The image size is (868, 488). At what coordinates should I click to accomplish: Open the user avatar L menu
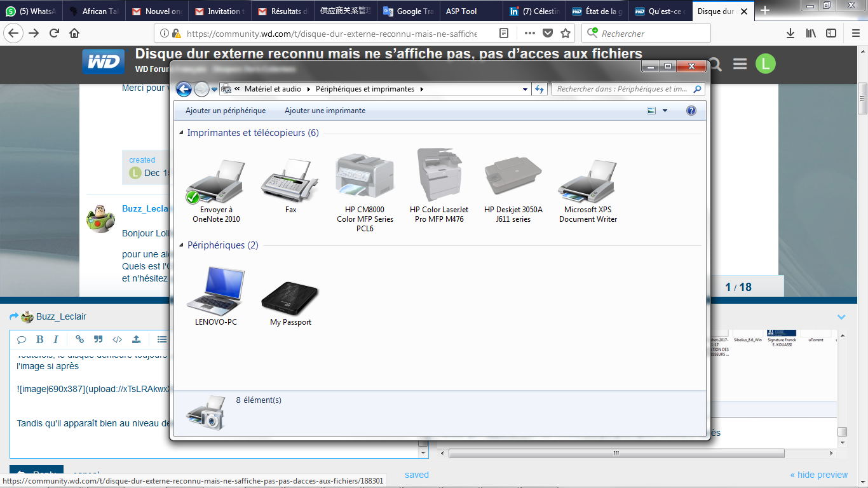click(765, 64)
